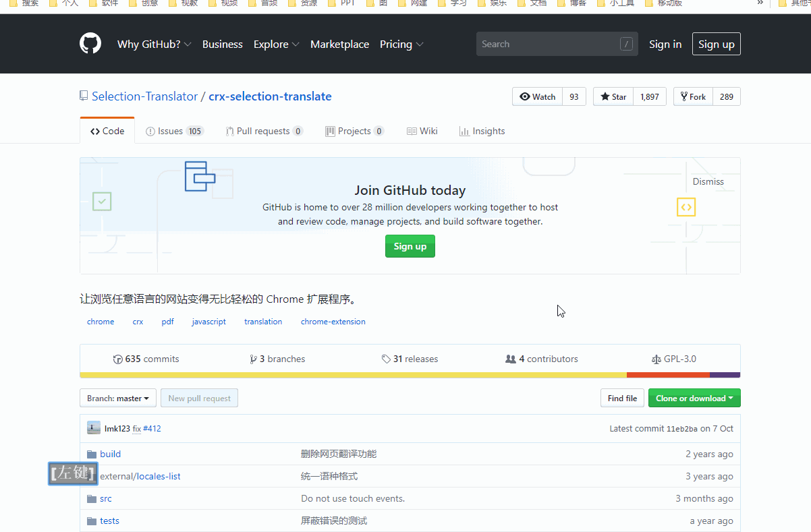Open the crx-selection-translate repository link

coord(270,96)
